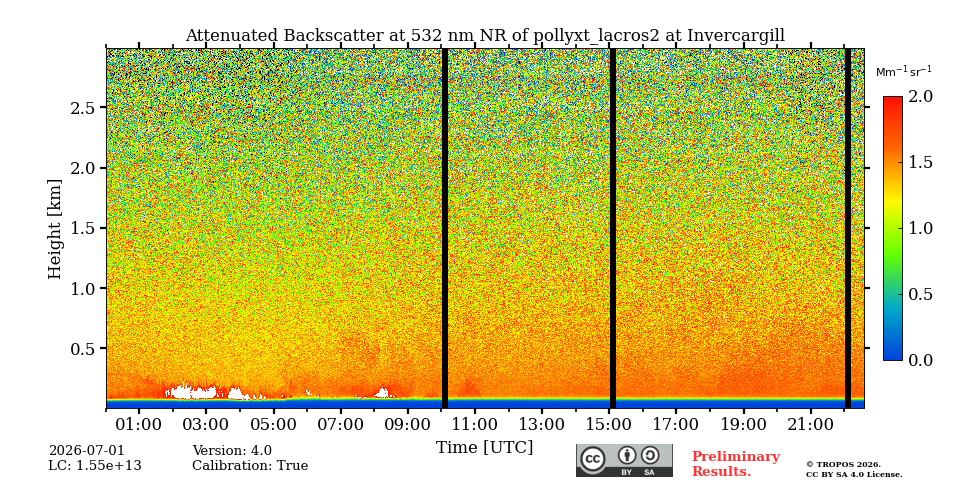Click the 'Preliminary Results.' red text
The height and width of the screenshot is (480, 960).
pyautogui.click(x=736, y=464)
